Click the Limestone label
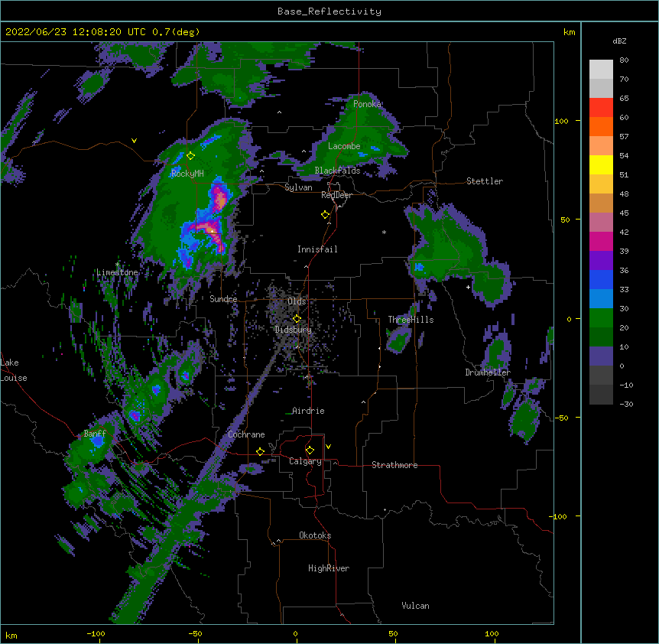Screen dimensions: 659x644 (117, 272)
